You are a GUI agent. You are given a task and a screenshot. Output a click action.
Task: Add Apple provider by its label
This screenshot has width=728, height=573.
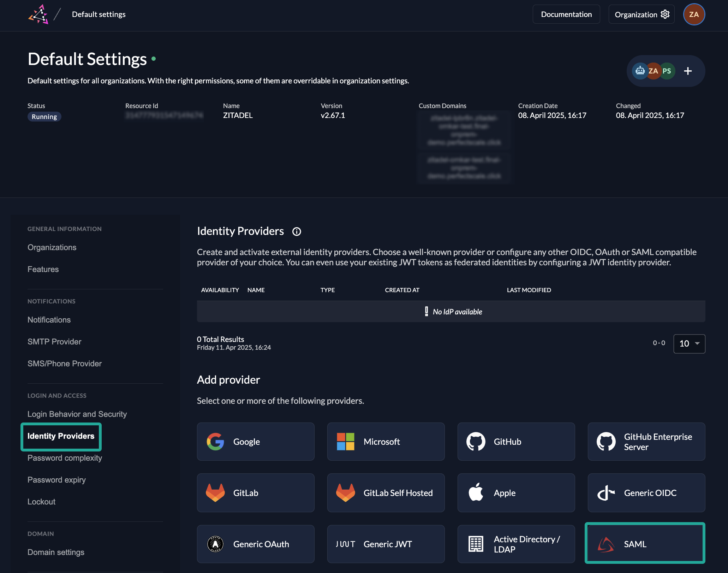[505, 493]
